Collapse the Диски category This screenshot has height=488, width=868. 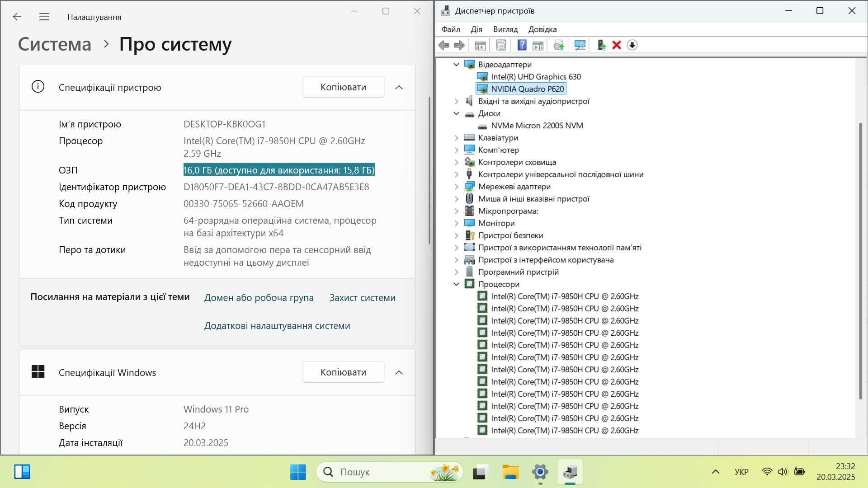point(456,113)
